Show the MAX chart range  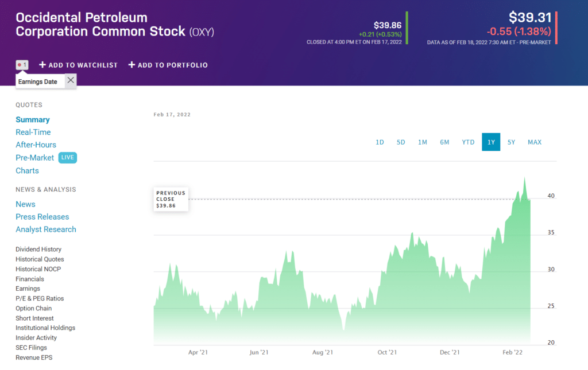coord(535,142)
